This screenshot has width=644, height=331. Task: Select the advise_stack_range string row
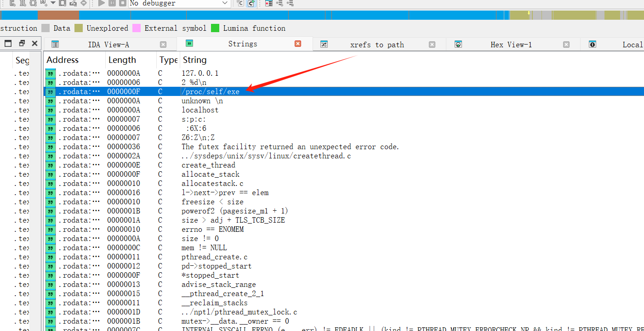coord(344,285)
